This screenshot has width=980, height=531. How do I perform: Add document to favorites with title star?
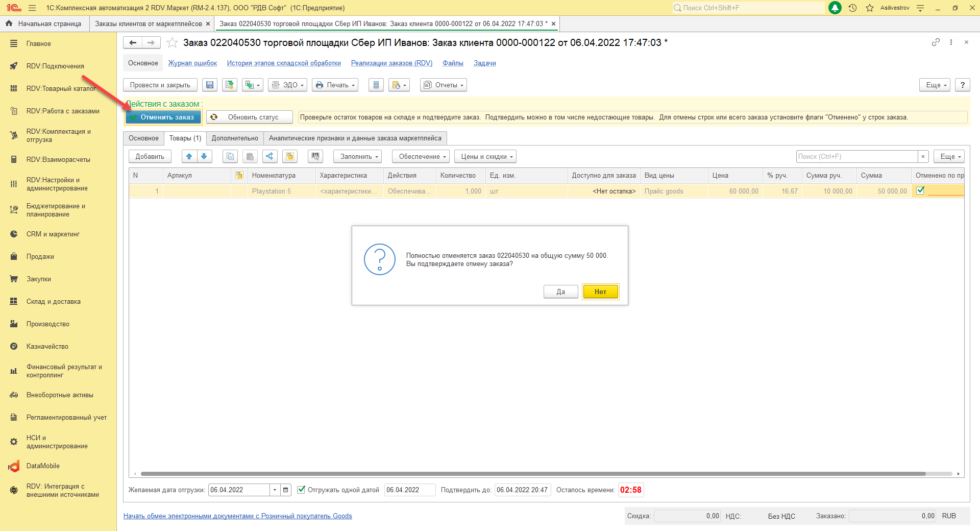coord(173,43)
